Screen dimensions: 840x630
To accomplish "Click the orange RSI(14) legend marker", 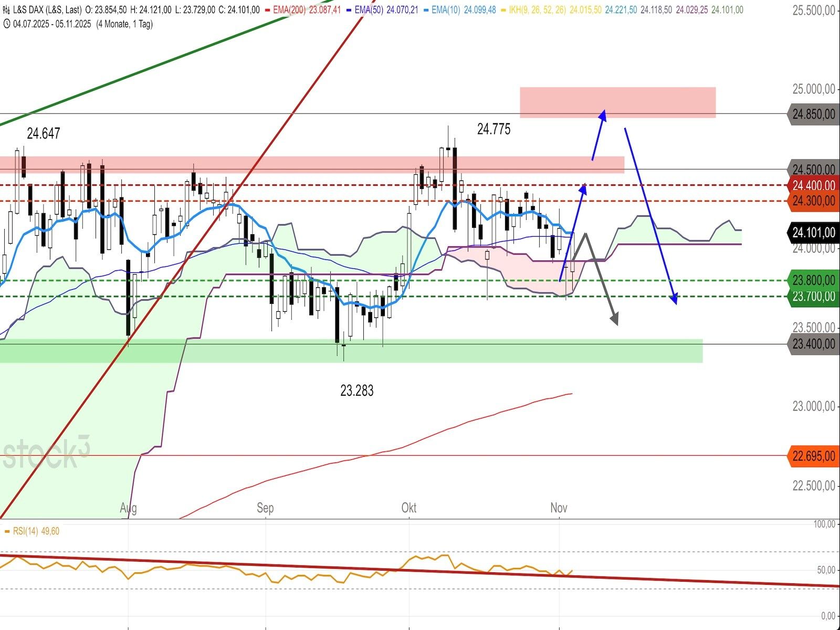I will pyautogui.click(x=7, y=531).
